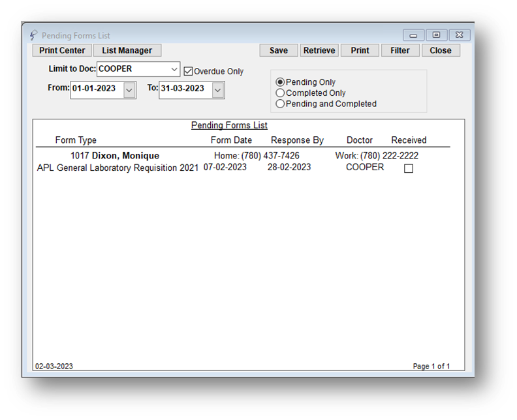The height and width of the screenshot is (420, 517).
Task: Open the Filter options
Action: (400, 50)
